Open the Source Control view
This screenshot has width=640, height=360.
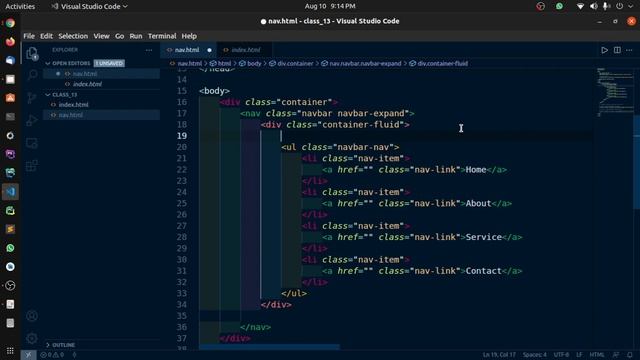coord(32,98)
